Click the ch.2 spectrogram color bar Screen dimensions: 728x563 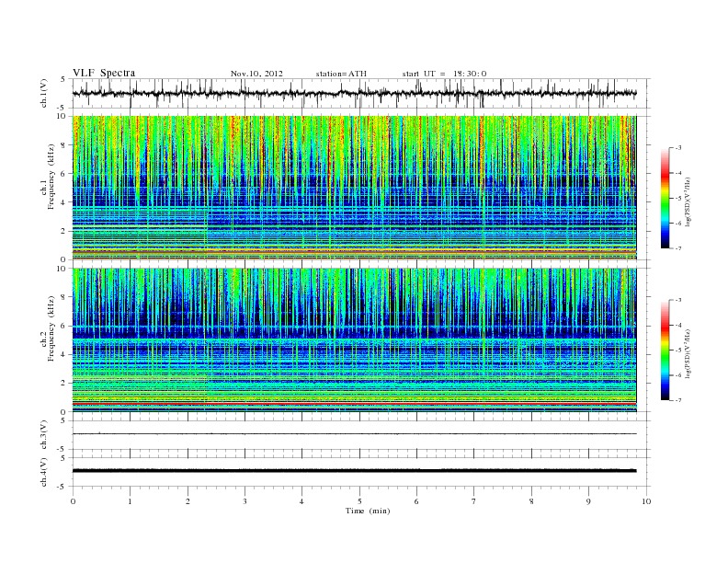tap(665, 350)
